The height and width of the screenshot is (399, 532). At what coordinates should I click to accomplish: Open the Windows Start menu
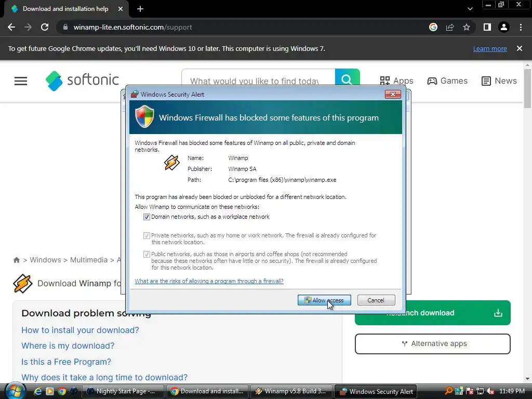[15, 391]
